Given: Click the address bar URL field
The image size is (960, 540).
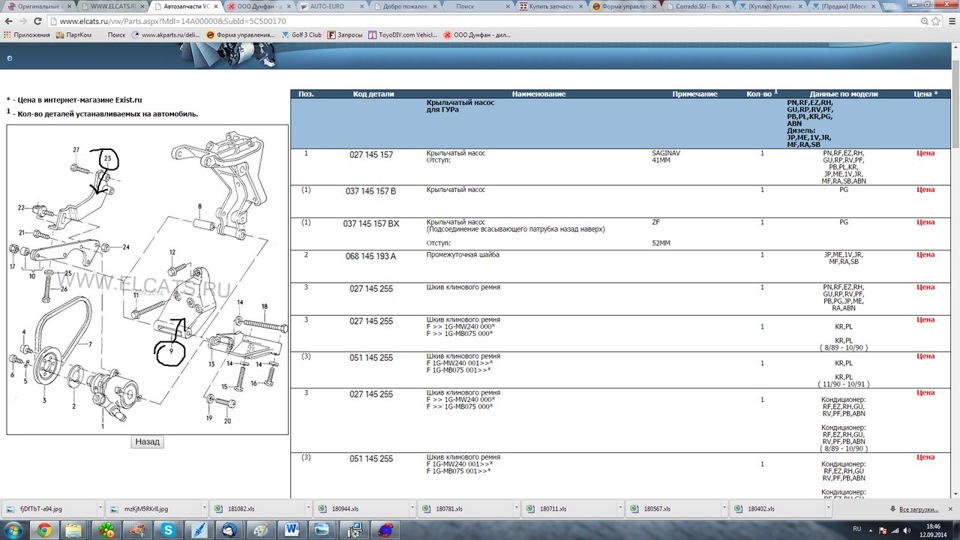Looking at the screenshot, I should coord(484,21).
